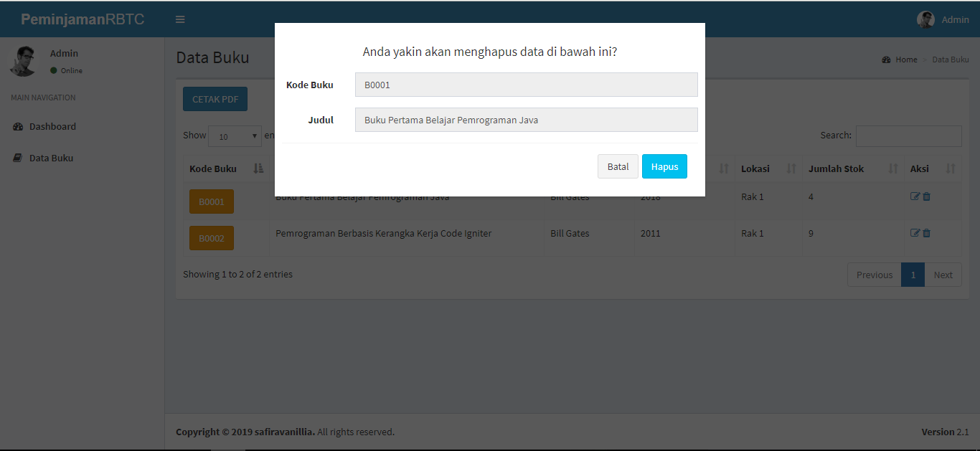Click the edit pencil icon in row B0001
This screenshot has width=980, height=451.
915,195
